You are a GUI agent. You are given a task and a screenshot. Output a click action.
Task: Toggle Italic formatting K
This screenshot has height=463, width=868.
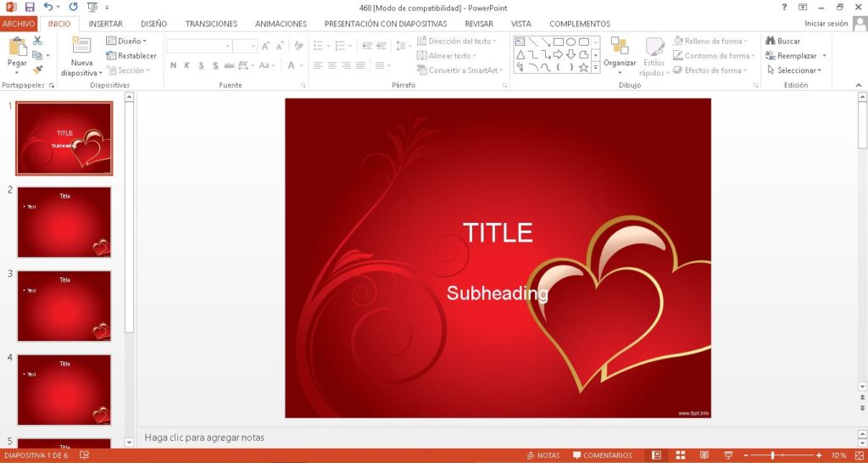point(187,65)
